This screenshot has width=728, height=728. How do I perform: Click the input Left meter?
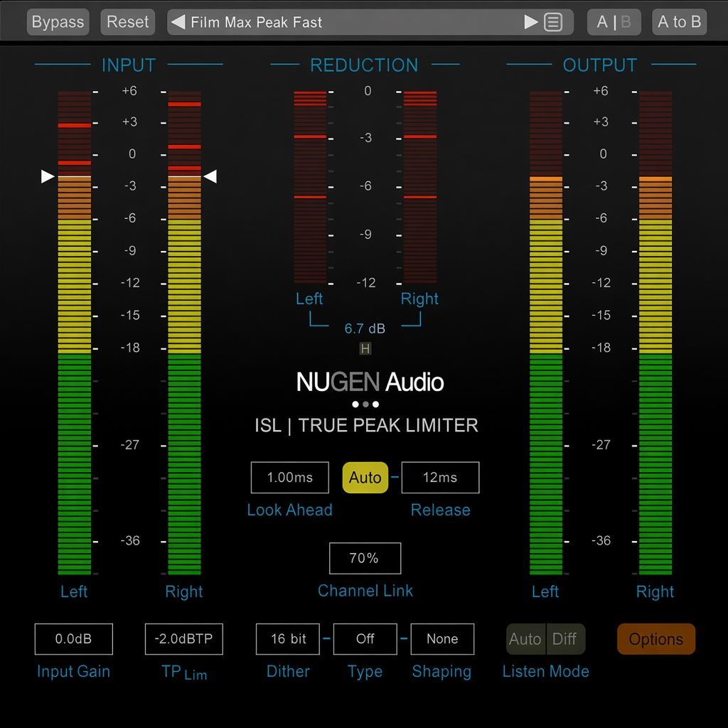tap(74, 333)
